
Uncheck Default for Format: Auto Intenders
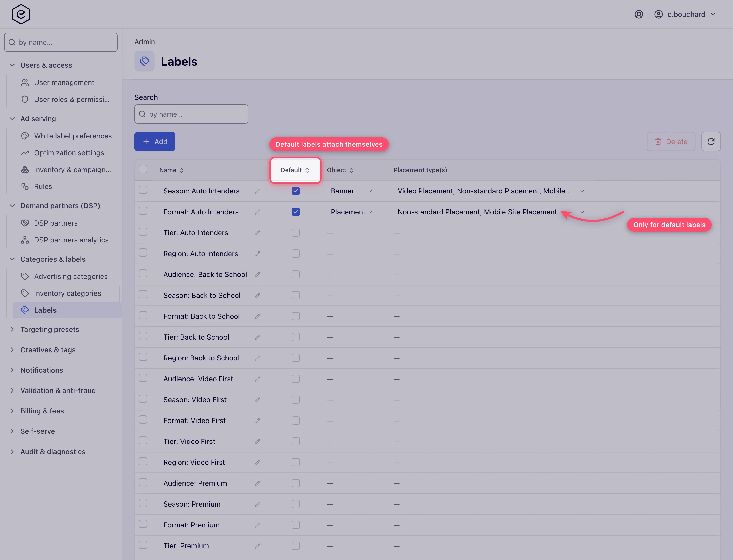click(296, 212)
